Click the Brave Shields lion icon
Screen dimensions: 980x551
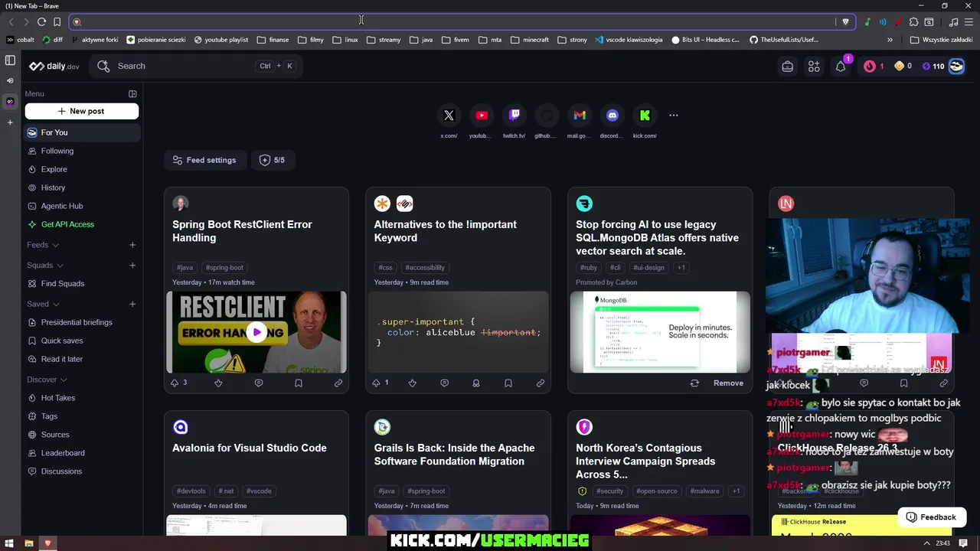pyautogui.click(x=845, y=22)
